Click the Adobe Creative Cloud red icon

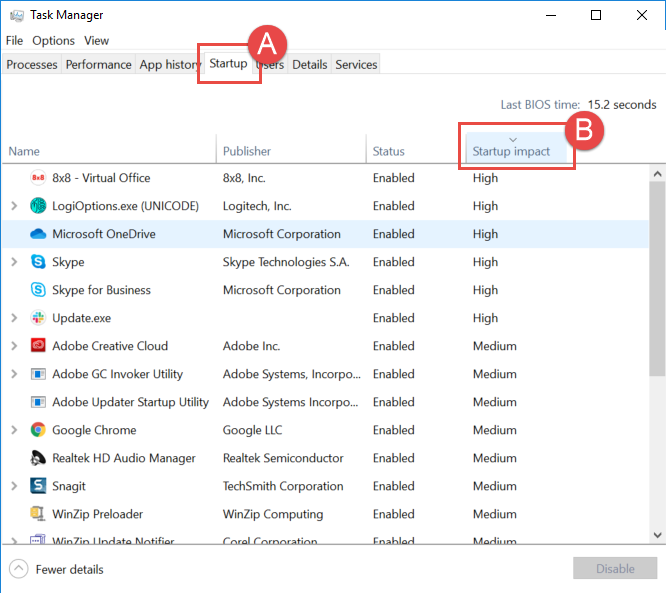coord(38,346)
